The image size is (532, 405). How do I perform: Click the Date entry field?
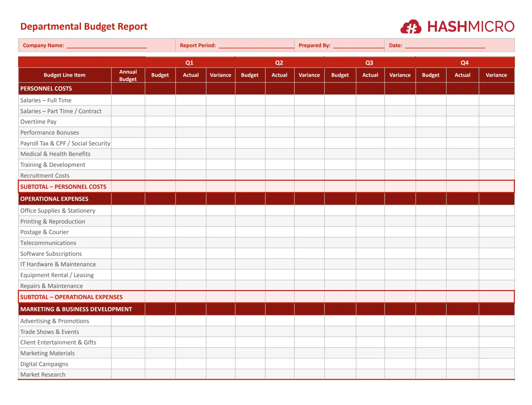pyautogui.click(x=445, y=46)
